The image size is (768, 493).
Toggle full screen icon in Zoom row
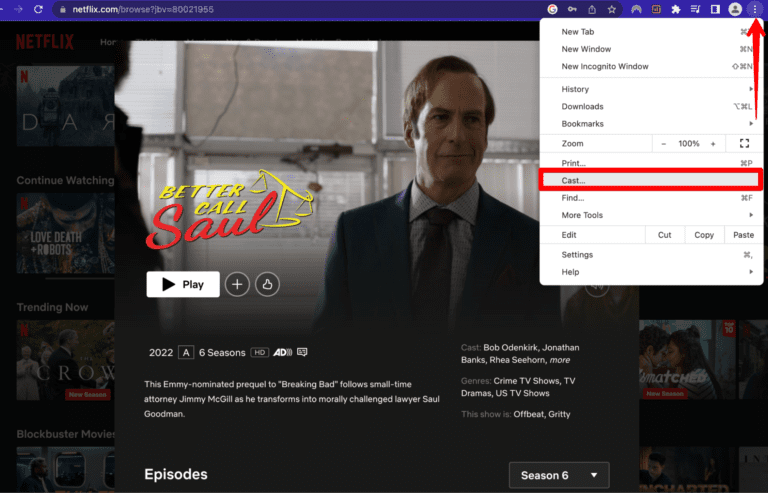744,143
